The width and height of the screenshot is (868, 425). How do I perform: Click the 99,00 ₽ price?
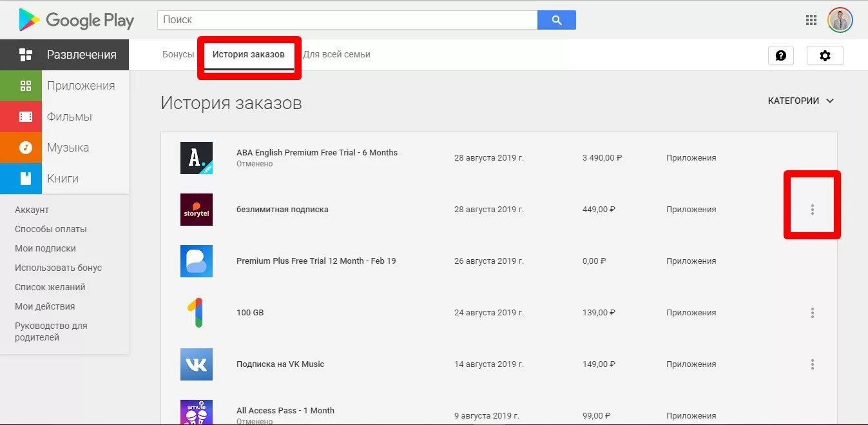coord(597,416)
